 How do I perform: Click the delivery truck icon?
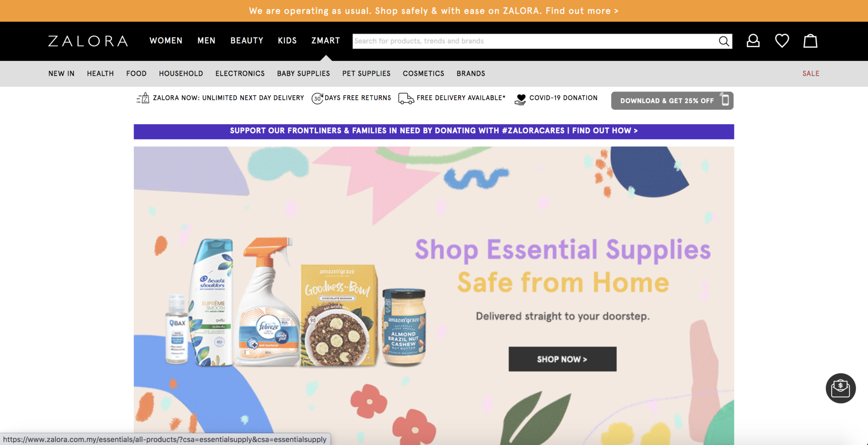406,98
